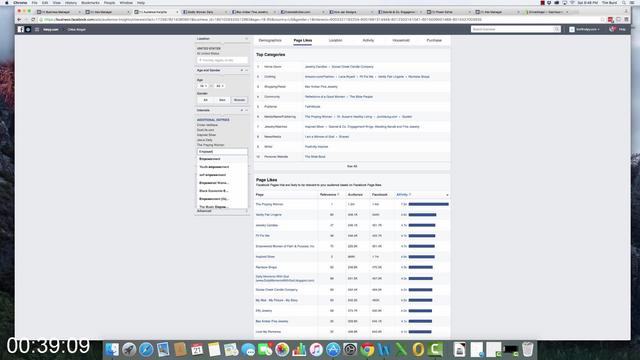Open The Praying Woman page link
The height and width of the screenshot is (360, 640).
269,204
